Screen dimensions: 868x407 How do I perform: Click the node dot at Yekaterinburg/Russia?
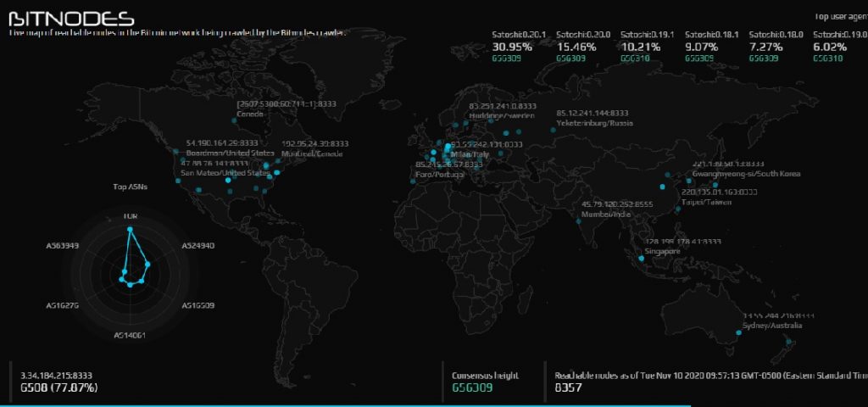(x=553, y=130)
